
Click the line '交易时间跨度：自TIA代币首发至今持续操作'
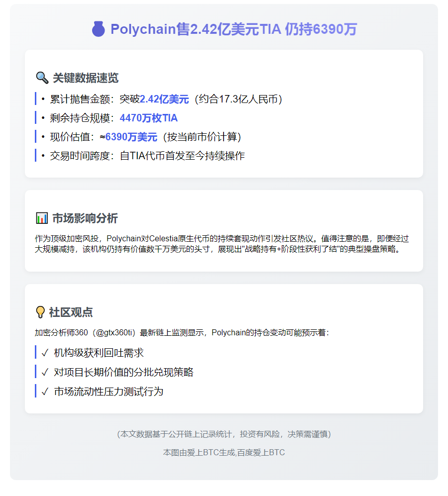click(x=147, y=156)
